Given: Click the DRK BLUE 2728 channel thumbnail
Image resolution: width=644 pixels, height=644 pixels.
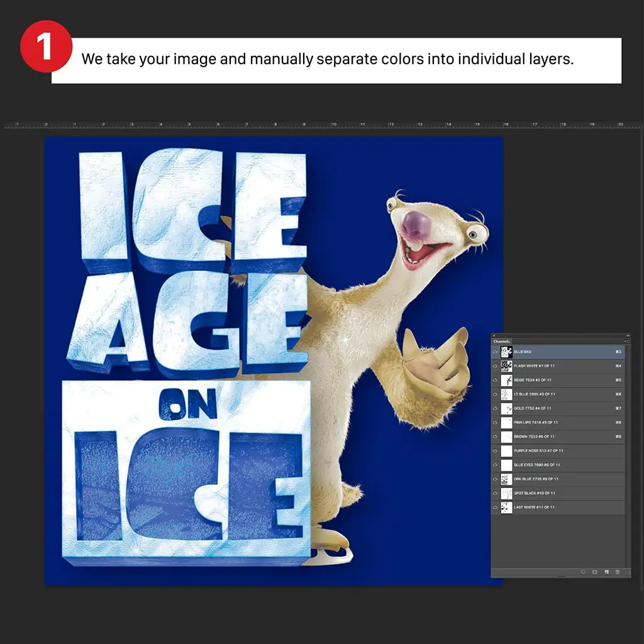Looking at the screenshot, I should [506, 479].
